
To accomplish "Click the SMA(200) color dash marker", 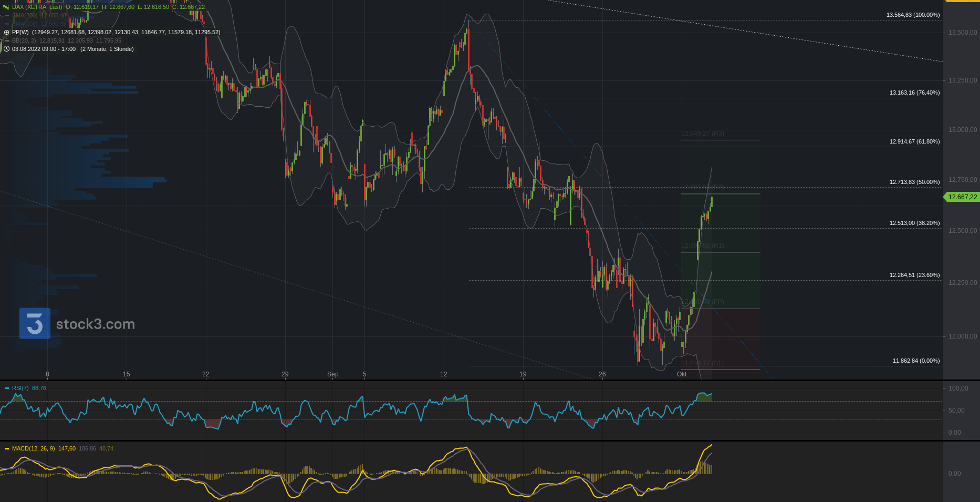I will [7, 15].
